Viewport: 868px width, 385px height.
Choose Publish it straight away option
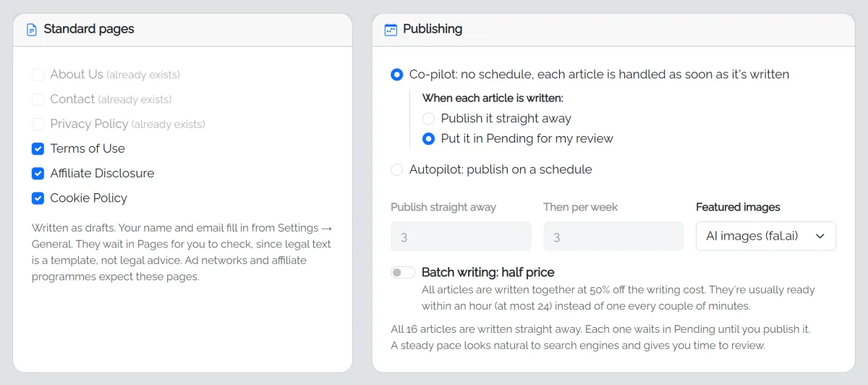coord(429,119)
